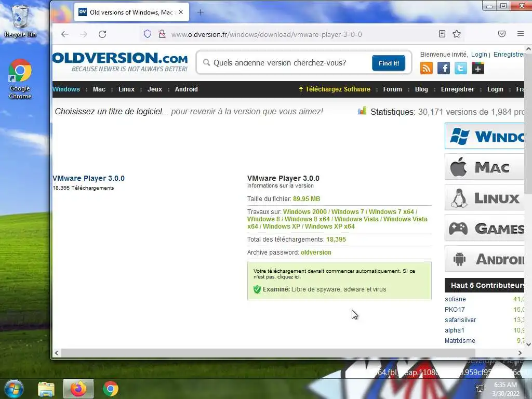Click the Mac category banner in sidebar
The image size is (532, 399).
coord(485,167)
